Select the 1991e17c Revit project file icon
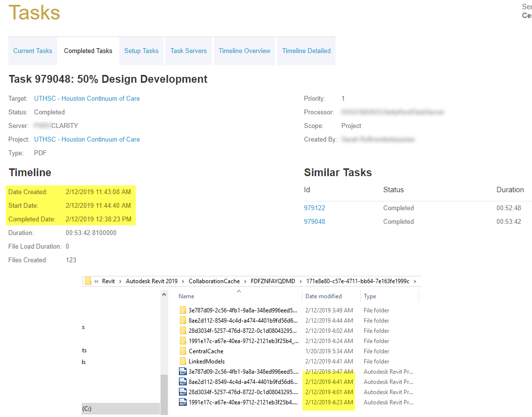The height and width of the screenshot is (417, 532). [x=183, y=402]
